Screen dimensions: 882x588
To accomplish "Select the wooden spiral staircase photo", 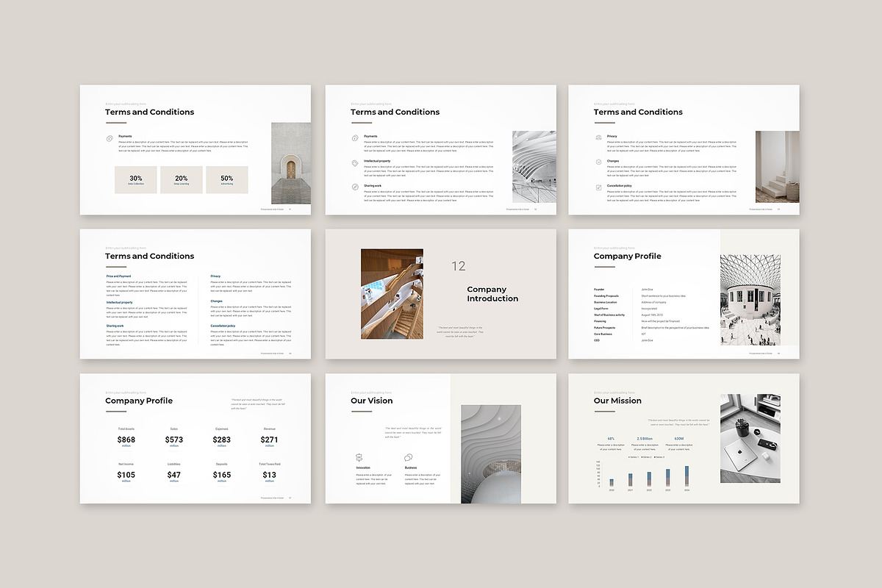I will [x=392, y=294].
